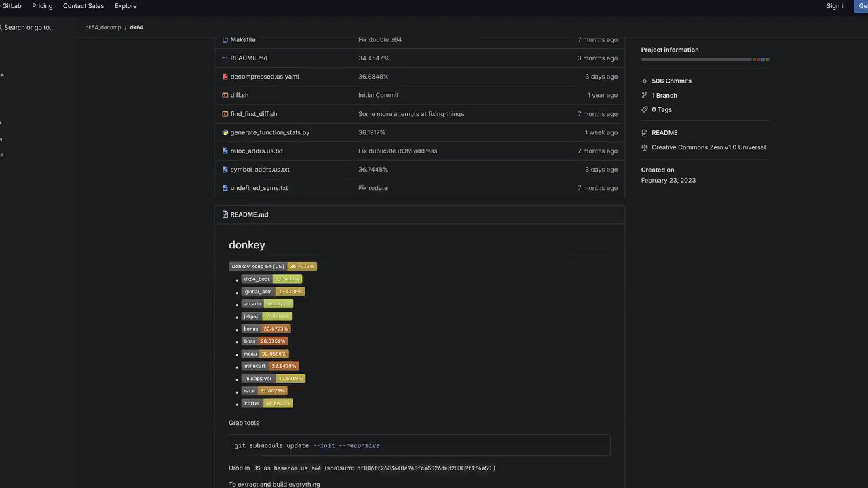Click the repository languages color bar

pyautogui.click(x=704, y=60)
